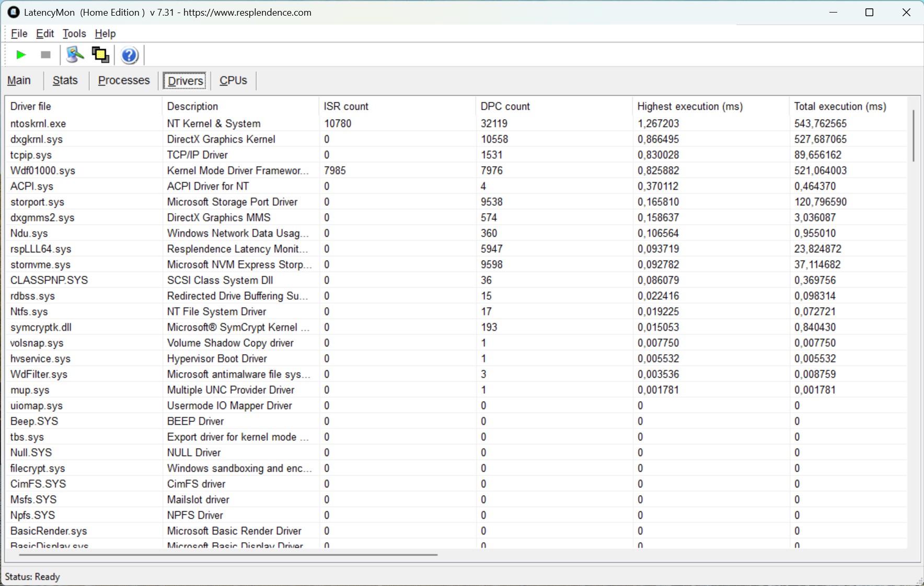Click the yellow overlapping windows icon
The height and width of the screenshot is (586, 924).
click(100, 55)
